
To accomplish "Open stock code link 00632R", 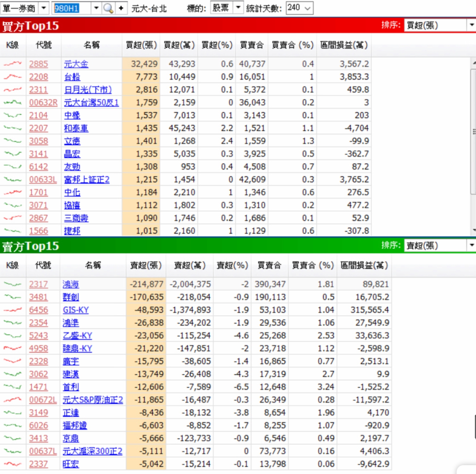I will tap(43, 102).
